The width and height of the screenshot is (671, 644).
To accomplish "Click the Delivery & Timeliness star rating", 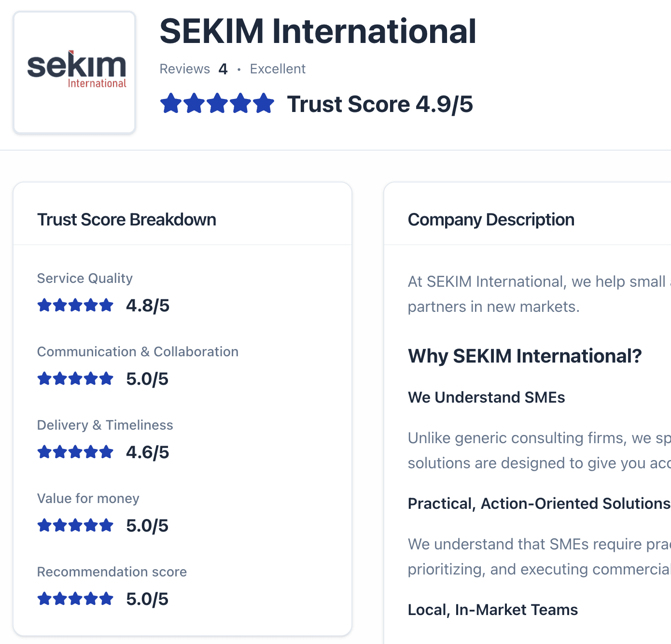I will pos(75,452).
